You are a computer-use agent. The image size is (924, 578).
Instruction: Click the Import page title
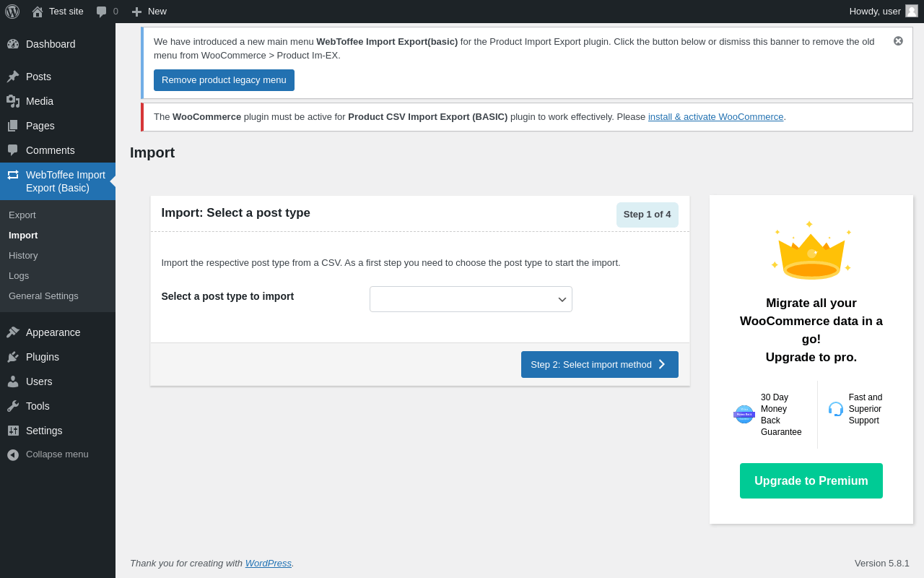[x=152, y=152]
